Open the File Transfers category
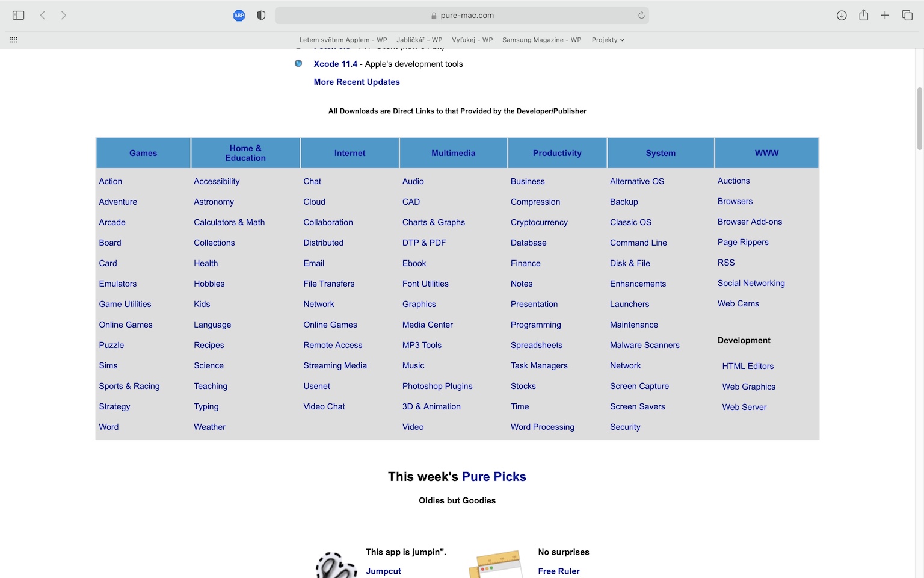This screenshot has height=578, width=924. click(x=328, y=284)
